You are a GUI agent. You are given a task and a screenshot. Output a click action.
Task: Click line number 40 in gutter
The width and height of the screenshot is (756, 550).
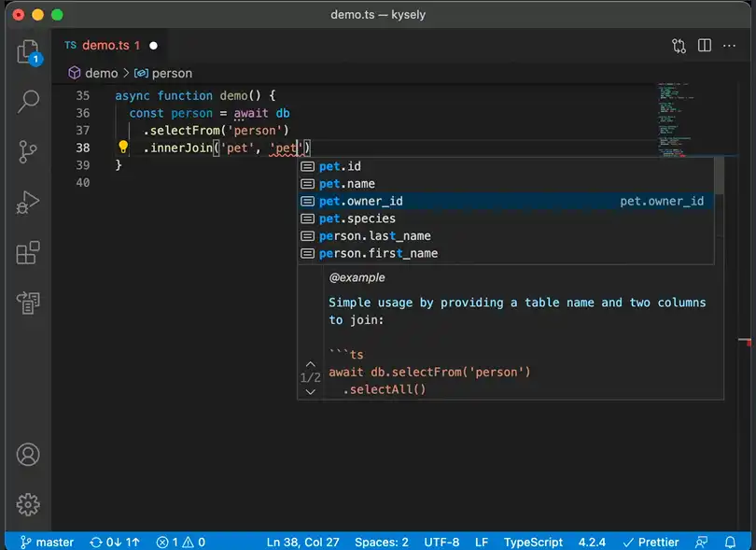tap(83, 182)
